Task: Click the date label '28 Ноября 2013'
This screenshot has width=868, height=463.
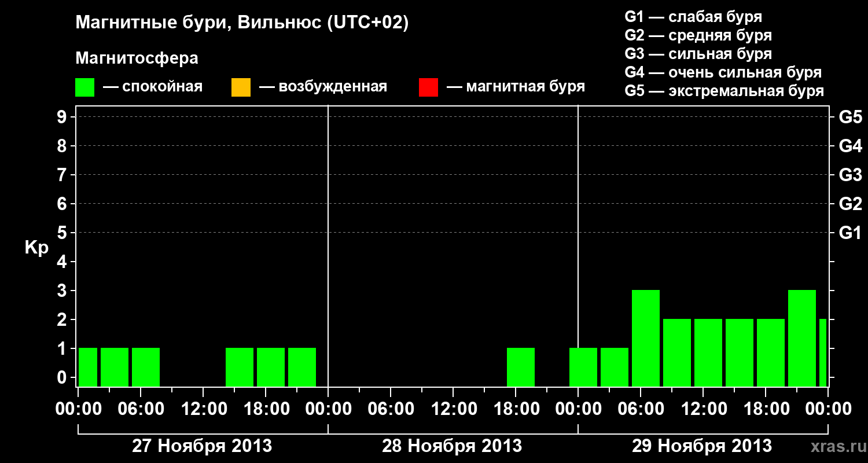Action: [452, 446]
